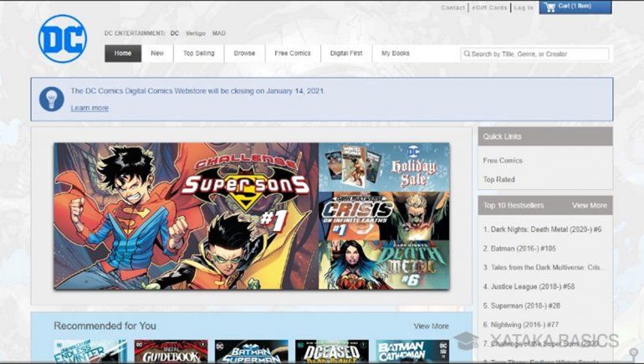Select the Digital First tab

pos(346,54)
